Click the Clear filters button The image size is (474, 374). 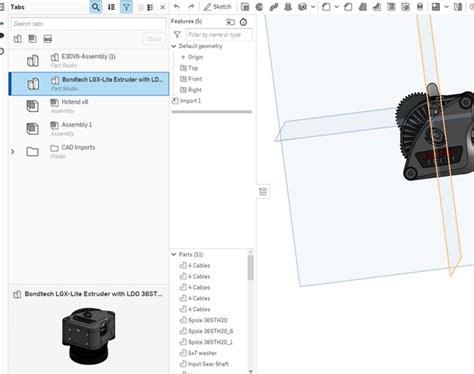154,39
